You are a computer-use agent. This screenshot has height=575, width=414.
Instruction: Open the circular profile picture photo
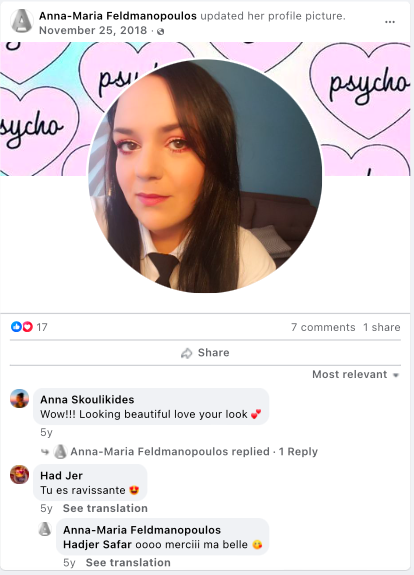[x=205, y=176]
